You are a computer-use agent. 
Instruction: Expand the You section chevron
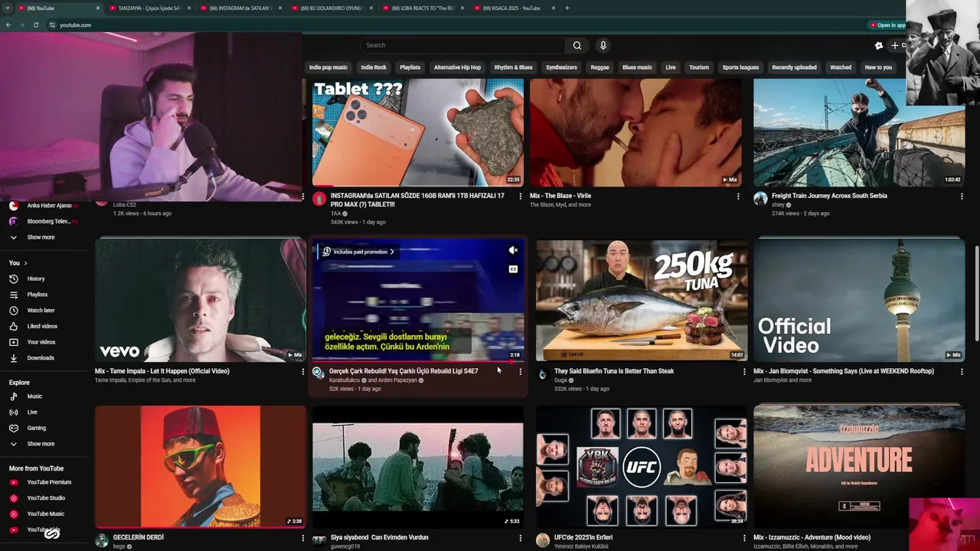[x=25, y=263]
